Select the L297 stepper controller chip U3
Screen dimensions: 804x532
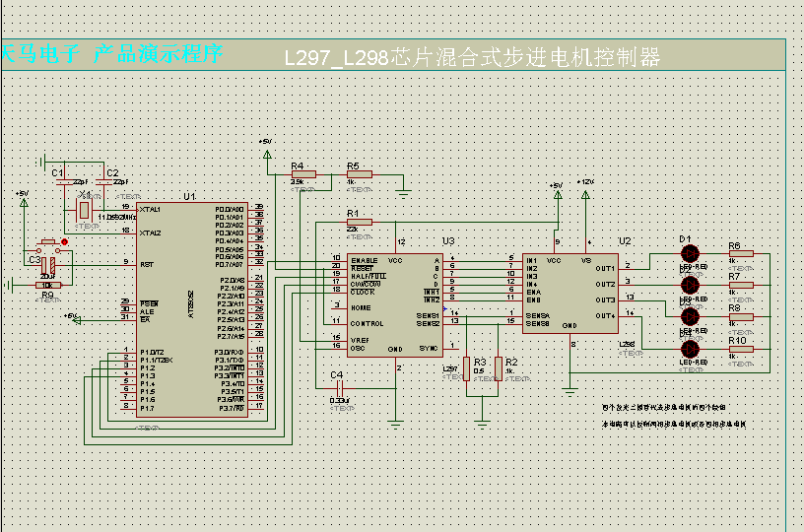(x=395, y=305)
